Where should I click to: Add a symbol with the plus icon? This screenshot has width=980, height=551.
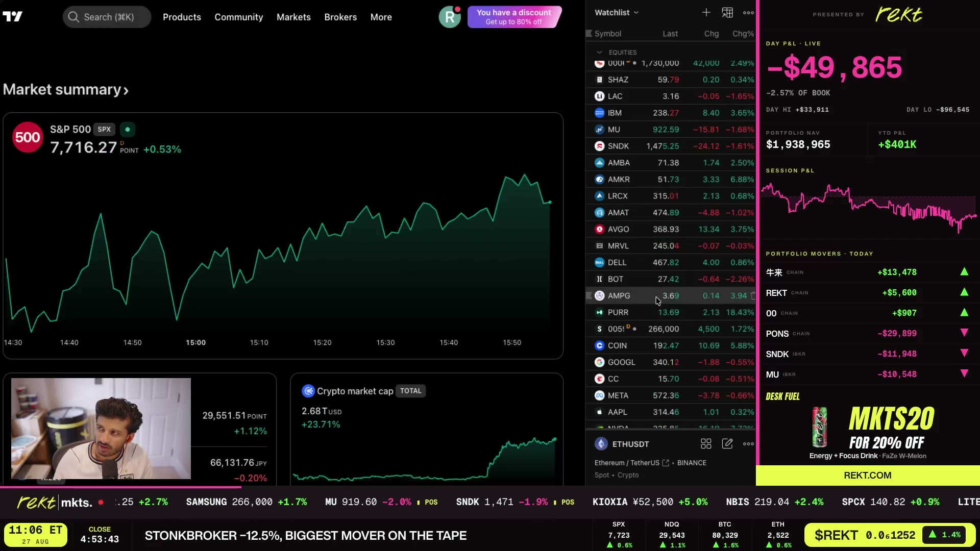pos(706,13)
